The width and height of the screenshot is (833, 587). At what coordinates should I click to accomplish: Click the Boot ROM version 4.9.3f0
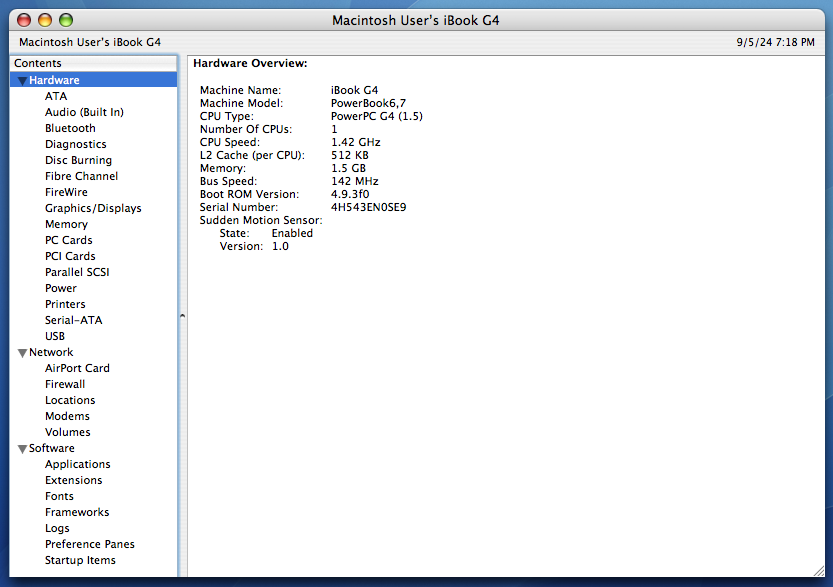click(x=350, y=194)
